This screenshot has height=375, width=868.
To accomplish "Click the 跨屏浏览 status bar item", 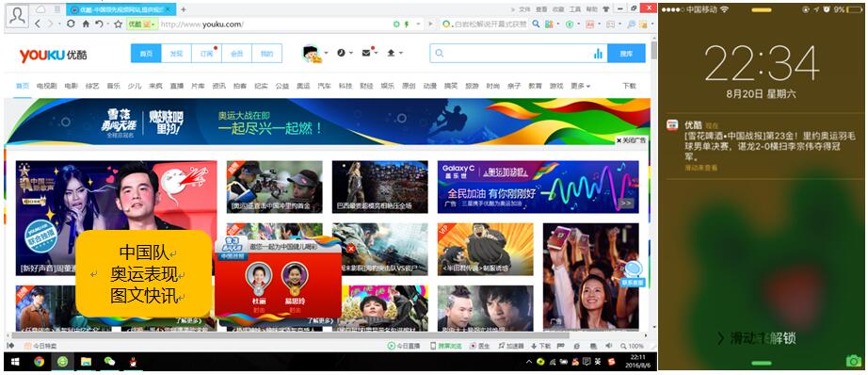I will pos(445,346).
